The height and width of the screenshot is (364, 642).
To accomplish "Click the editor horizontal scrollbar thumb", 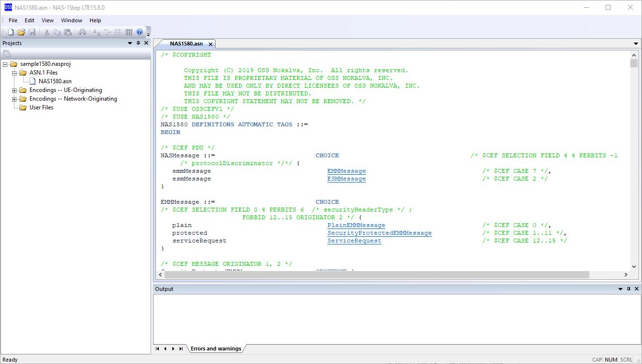I will coord(377,274).
